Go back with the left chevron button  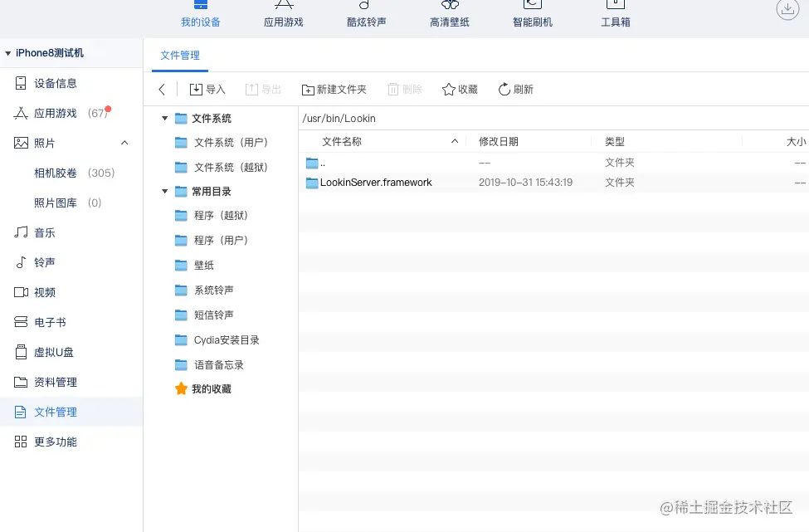point(162,90)
